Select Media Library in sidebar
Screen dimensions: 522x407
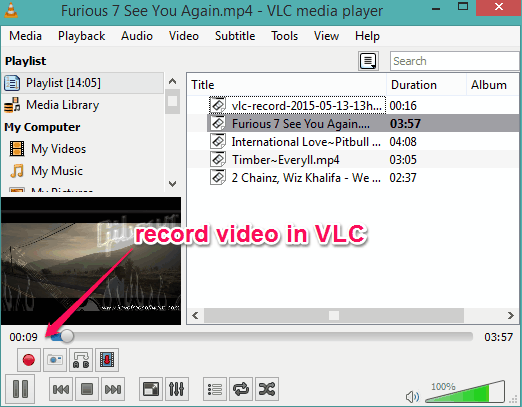point(83,105)
